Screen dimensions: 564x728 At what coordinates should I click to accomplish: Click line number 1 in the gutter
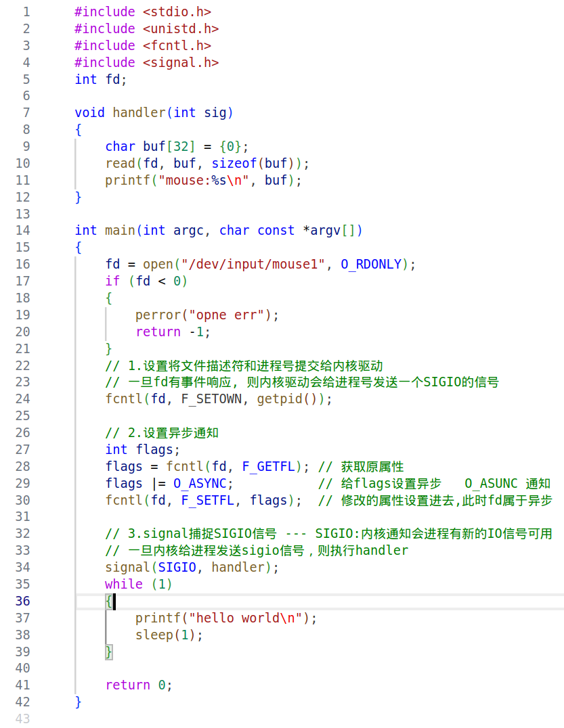point(26,12)
